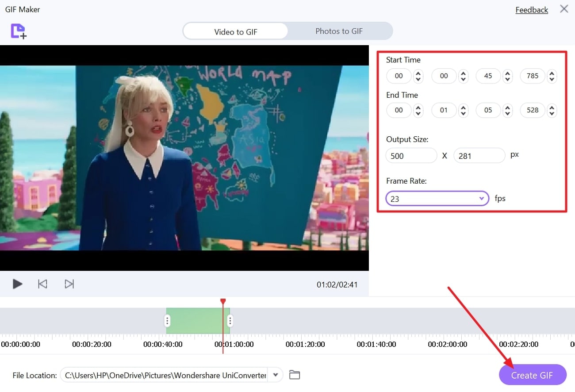
Task: Click the 00:01:20:00 timeline label
Action: pyautogui.click(x=305, y=344)
